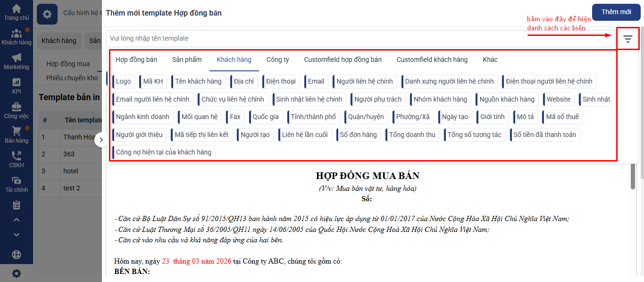Screen dimensions: 644x282
Task: Select the Công ty tab
Action: [x=278, y=60]
